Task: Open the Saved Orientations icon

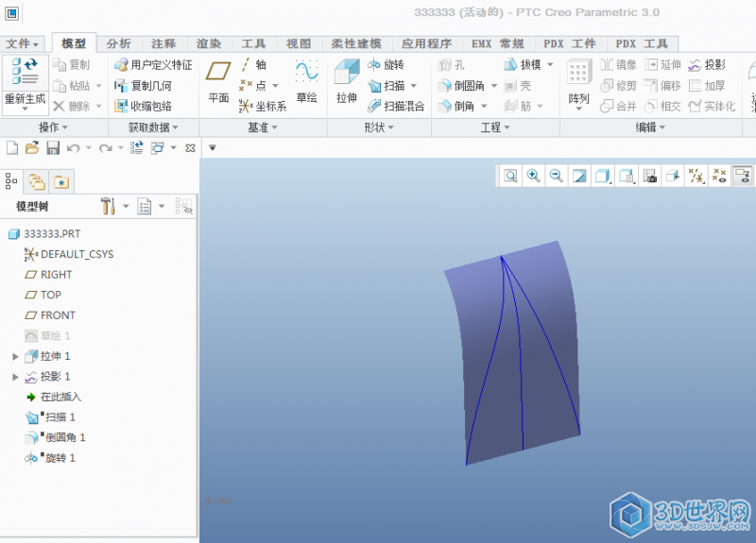Action: point(626,176)
